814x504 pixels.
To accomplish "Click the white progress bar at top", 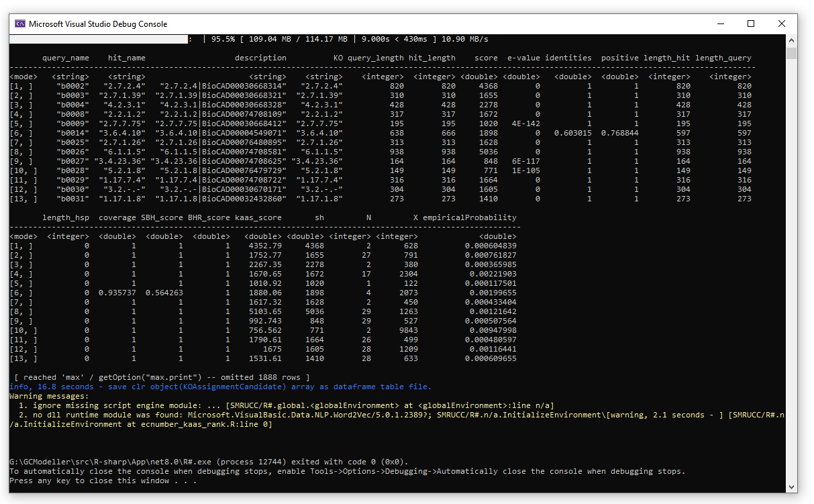I will click(98, 40).
